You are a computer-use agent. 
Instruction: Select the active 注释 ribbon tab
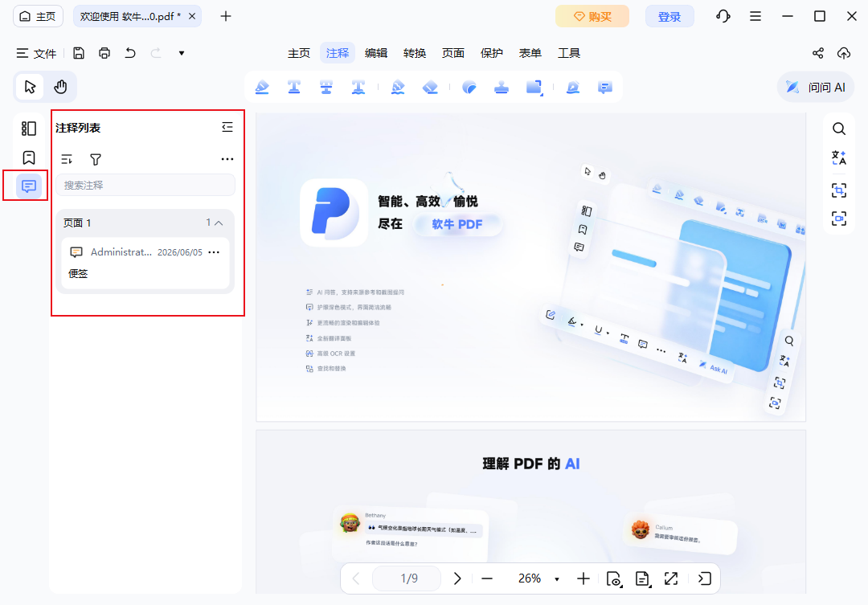click(x=338, y=53)
